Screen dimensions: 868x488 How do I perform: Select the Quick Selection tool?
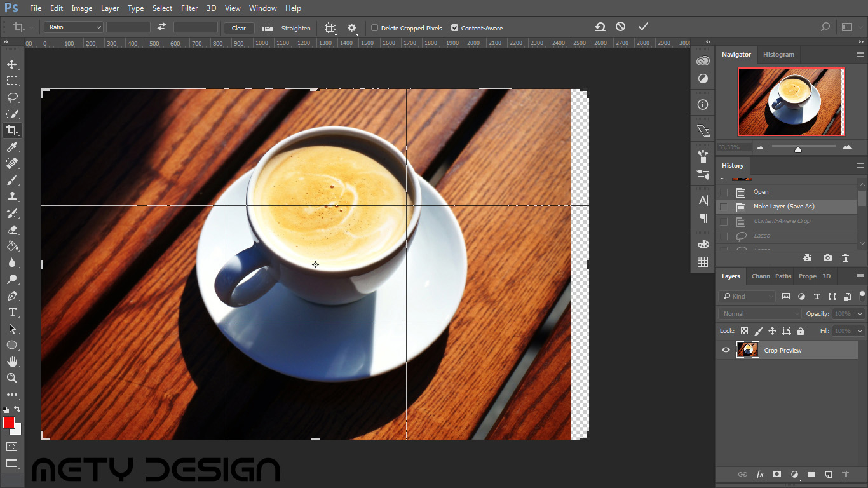[x=12, y=114]
